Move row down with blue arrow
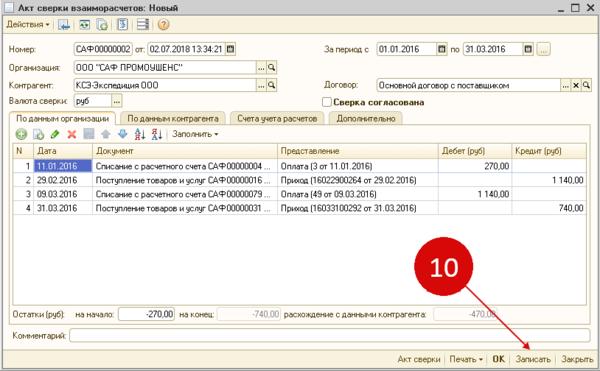 [122, 134]
